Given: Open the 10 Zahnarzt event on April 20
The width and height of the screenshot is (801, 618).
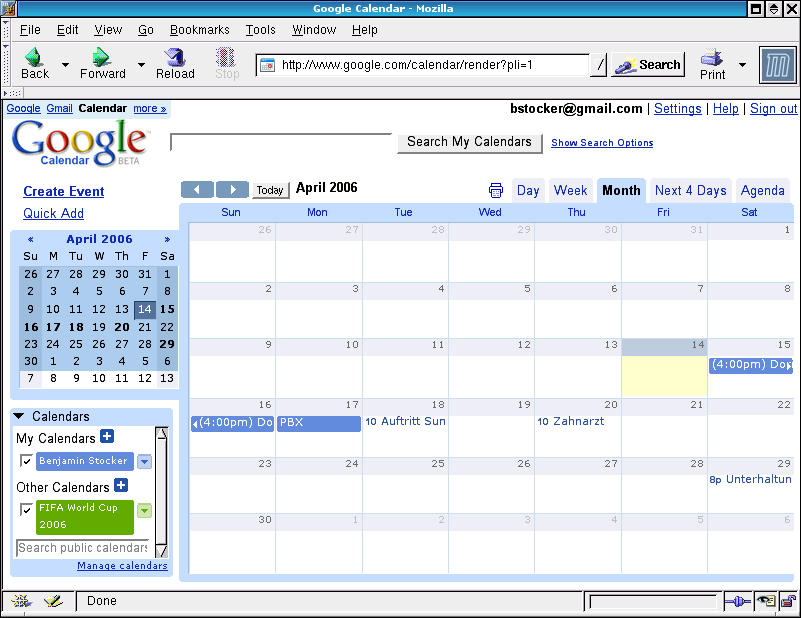Looking at the screenshot, I should (571, 421).
